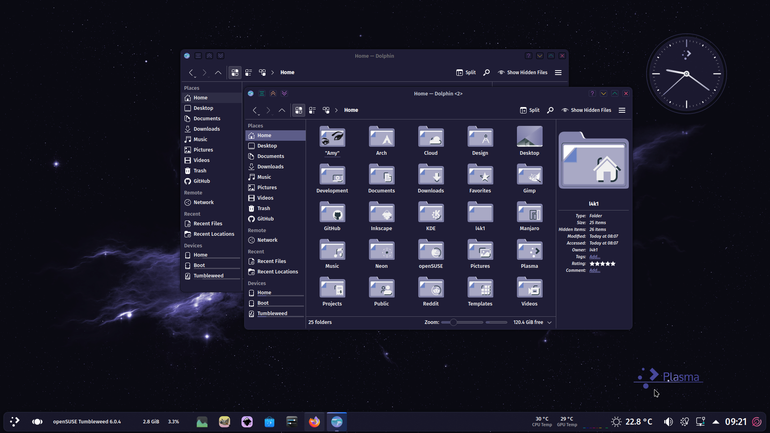This screenshot has width=770, height=433.
Task: Go up one folder in front Dolphin
Action: 282,110
